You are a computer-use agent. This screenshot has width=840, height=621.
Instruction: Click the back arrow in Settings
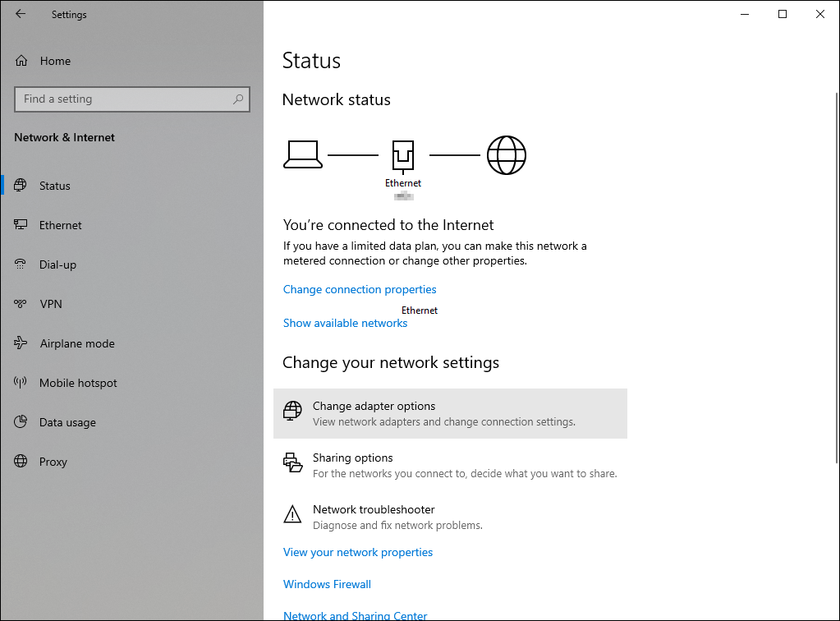(x=21, y=14)
